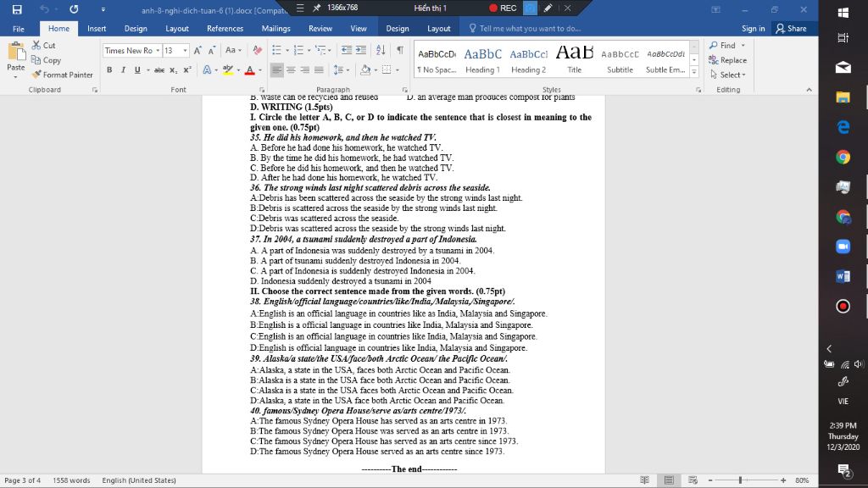Toggle Align Left

276,70
